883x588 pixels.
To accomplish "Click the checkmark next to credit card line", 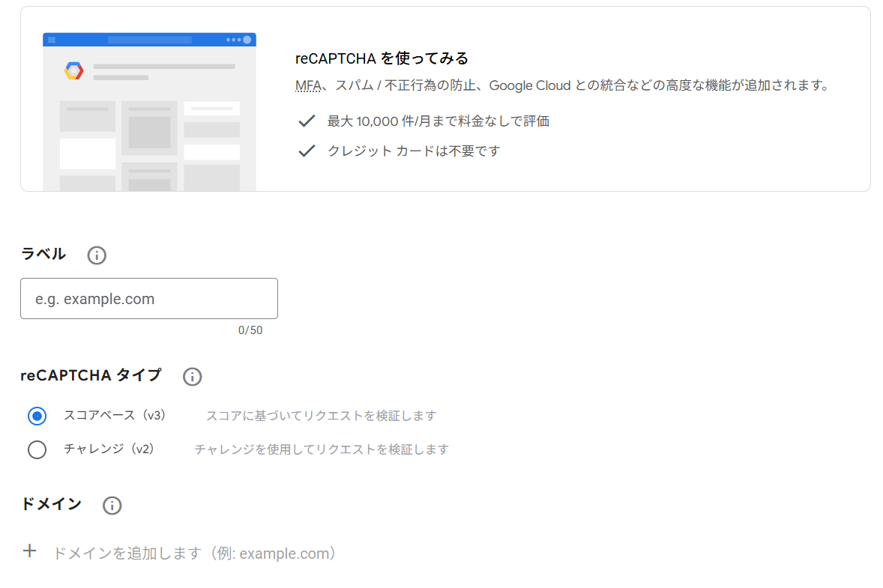I will pyautogui.click(x=307, y=150).
